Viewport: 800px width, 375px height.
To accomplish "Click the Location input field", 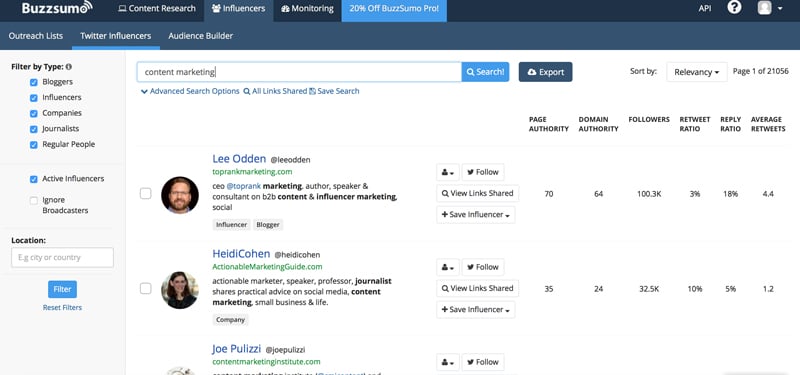I will click(62, 258).
